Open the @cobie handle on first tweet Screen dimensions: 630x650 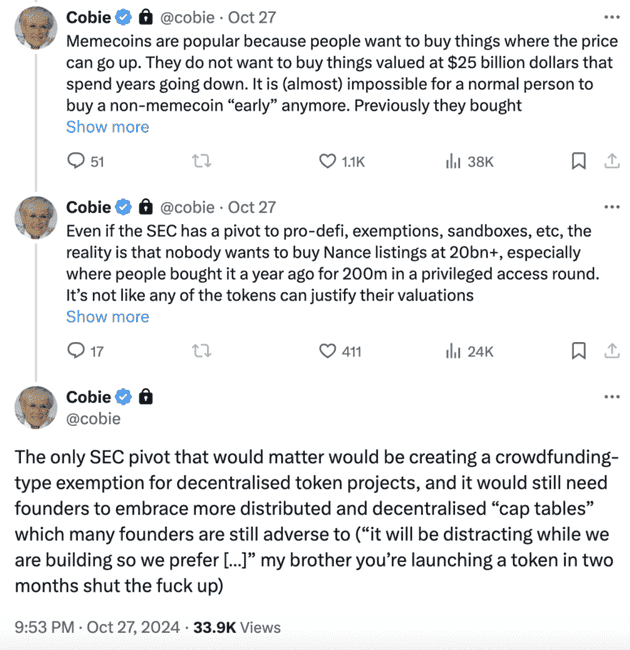(187, 17)
